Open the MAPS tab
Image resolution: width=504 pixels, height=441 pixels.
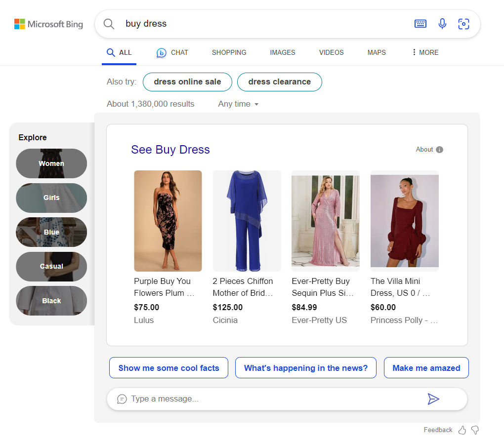377,53
